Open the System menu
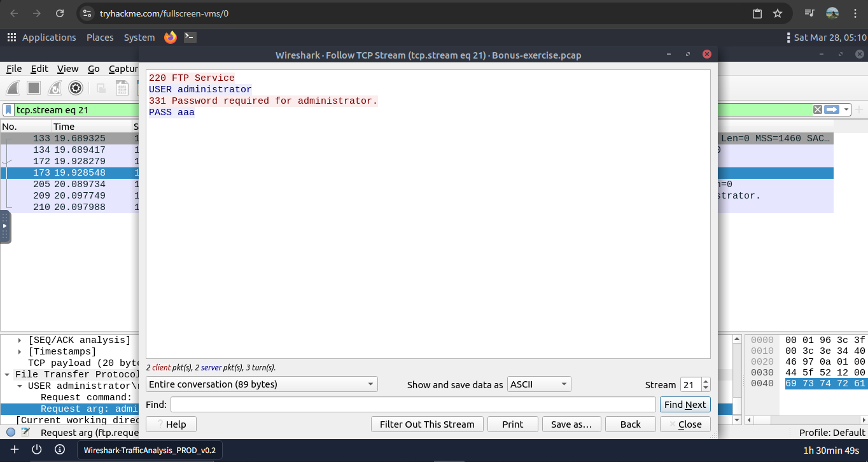Image resolution: width=868 pixels, height=462 pixels. click(139, 38)
